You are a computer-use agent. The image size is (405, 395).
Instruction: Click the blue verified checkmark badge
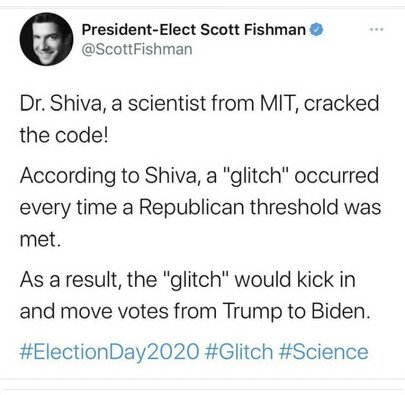click(x=317, y=30)
